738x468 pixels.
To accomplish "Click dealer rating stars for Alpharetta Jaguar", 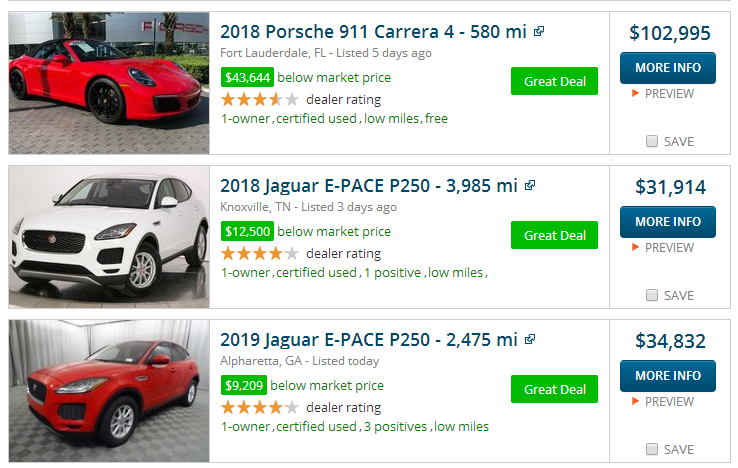I will [260, 407].
